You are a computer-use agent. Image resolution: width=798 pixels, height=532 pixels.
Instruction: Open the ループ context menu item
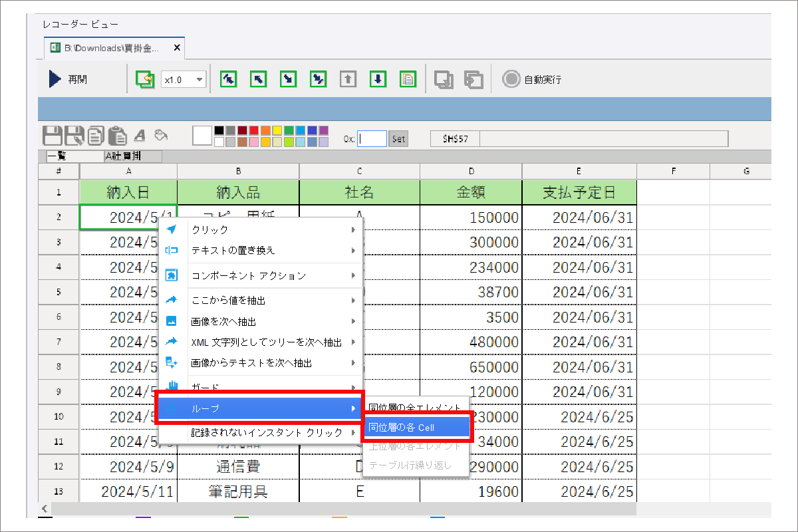coord(260,408)
